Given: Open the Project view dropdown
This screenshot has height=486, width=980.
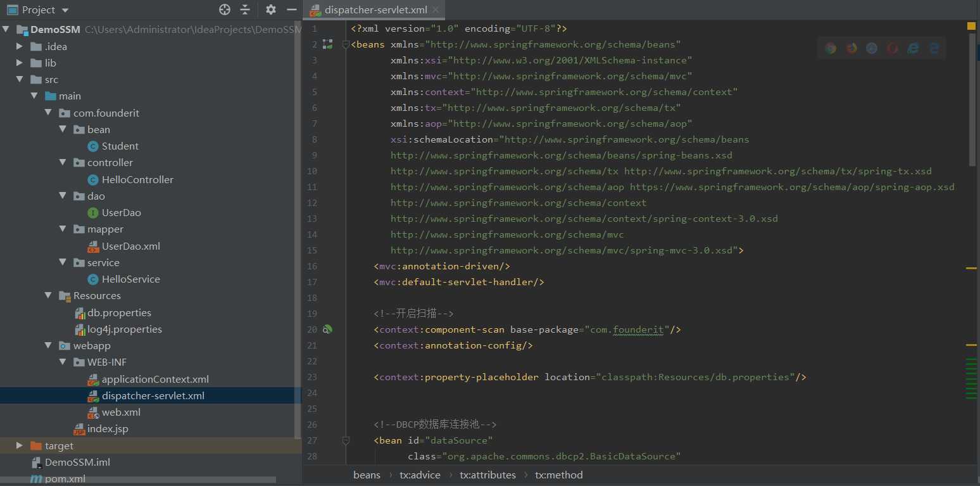Looking at the screenshot, I should (65, 10).
